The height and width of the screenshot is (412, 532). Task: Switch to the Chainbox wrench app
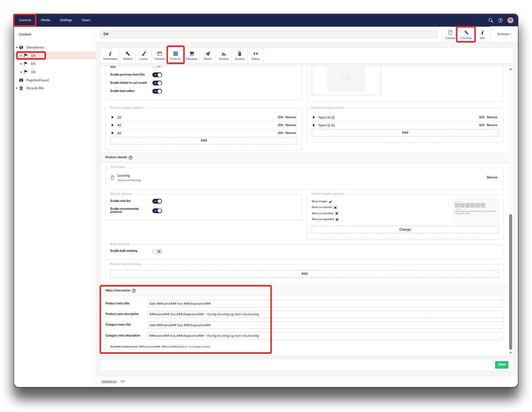tap(466, 35)
